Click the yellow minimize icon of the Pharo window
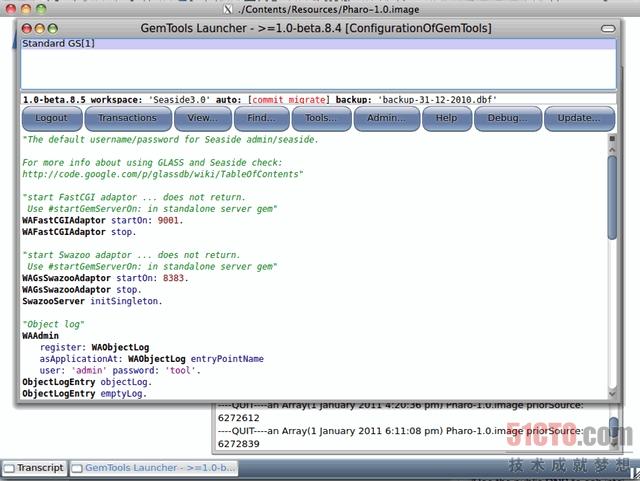Screen dimensions: 640x481 coord(26,9)
